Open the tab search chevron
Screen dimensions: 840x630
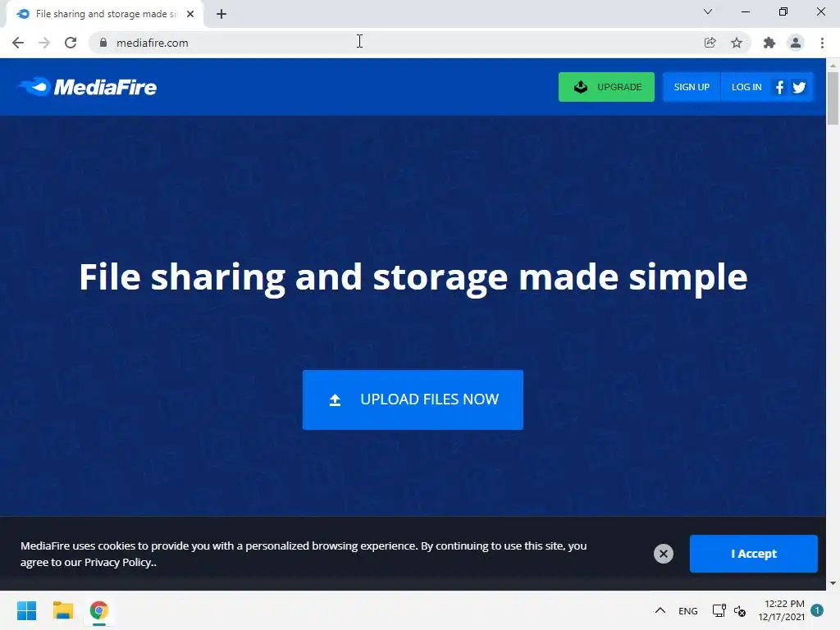point(708,11)
